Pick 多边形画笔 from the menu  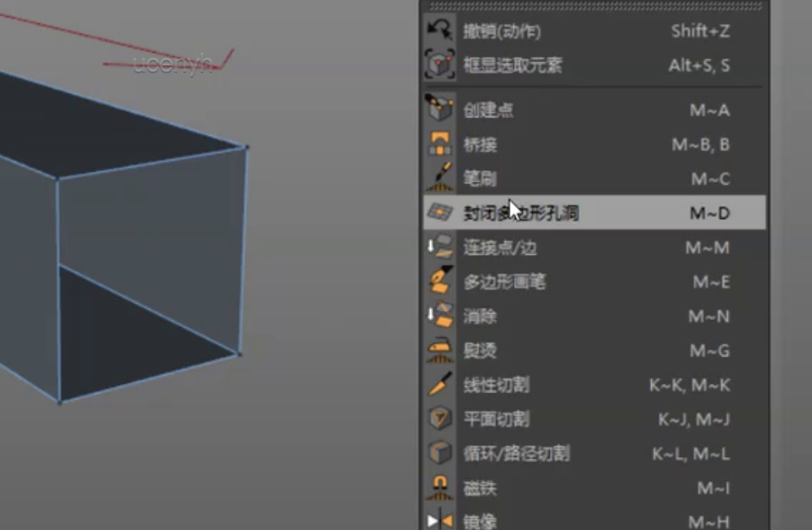594,281
